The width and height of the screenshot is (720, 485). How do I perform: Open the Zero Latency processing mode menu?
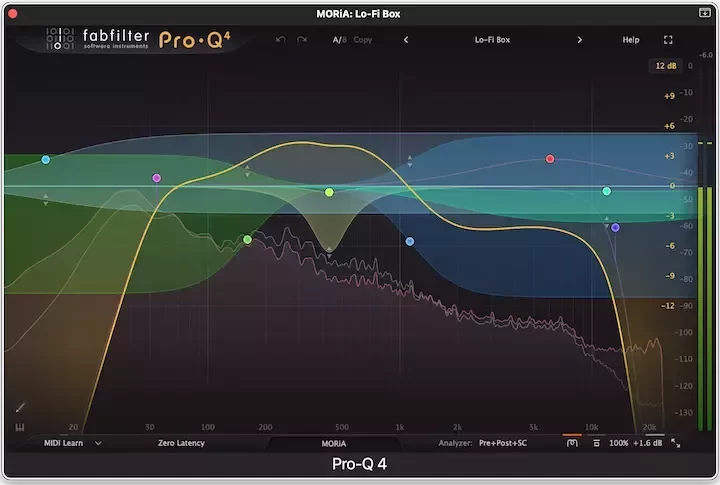181,443
